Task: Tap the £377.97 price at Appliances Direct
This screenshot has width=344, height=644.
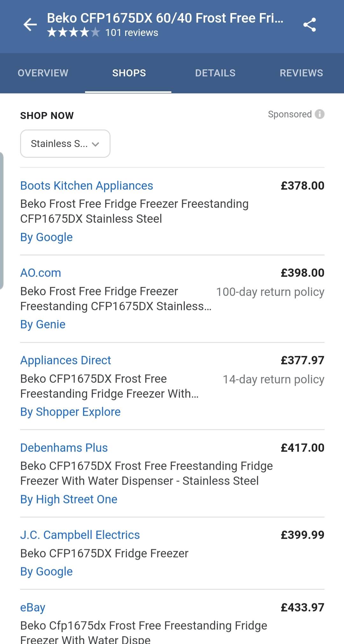Action: (302, 360)
